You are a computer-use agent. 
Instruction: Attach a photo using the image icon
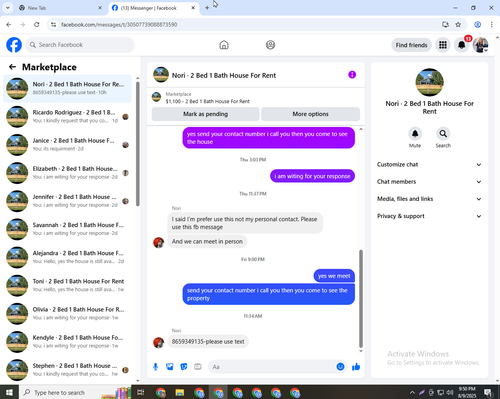click(170, 367)
